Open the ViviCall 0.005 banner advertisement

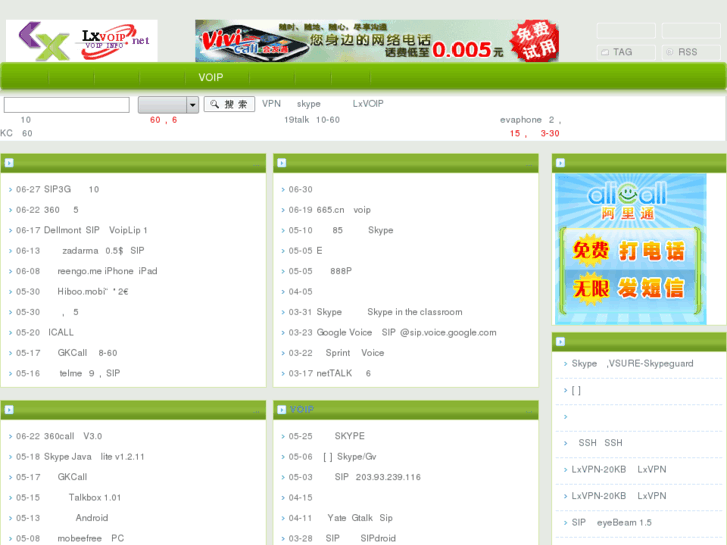(377, 41)
